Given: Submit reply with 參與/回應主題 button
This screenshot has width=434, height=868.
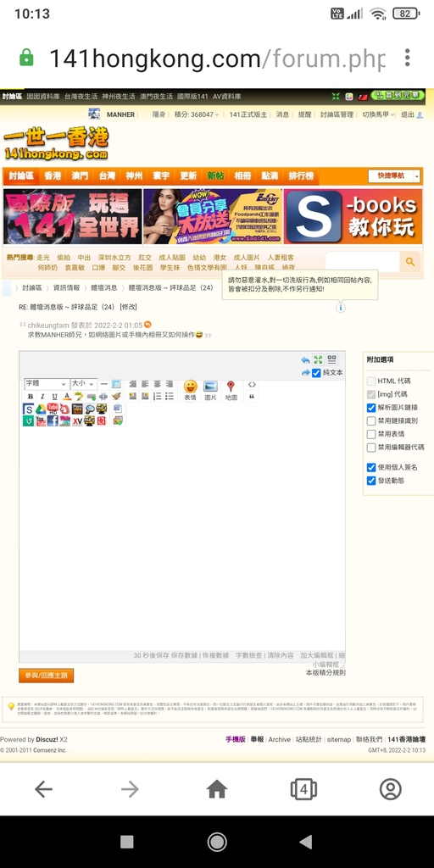Looking at the screenshot, I should pos(46,676).
